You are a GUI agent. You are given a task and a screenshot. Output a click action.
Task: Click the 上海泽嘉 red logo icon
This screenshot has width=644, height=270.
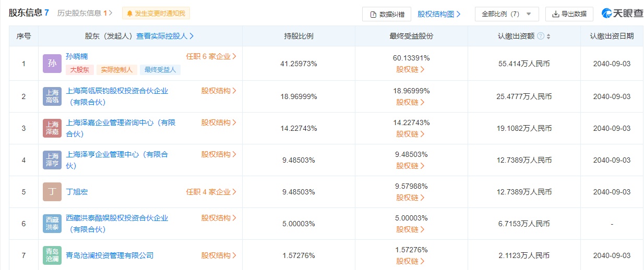point(52,128)
